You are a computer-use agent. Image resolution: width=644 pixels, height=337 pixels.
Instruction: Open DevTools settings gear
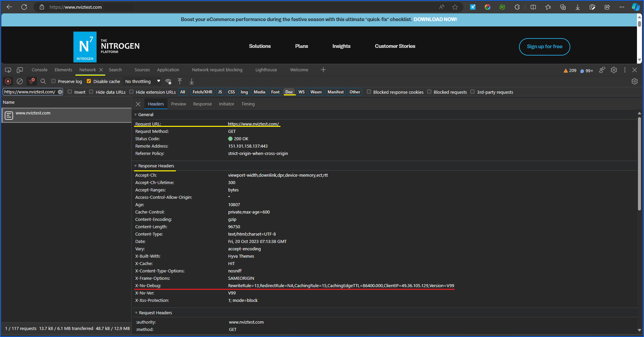614,70
